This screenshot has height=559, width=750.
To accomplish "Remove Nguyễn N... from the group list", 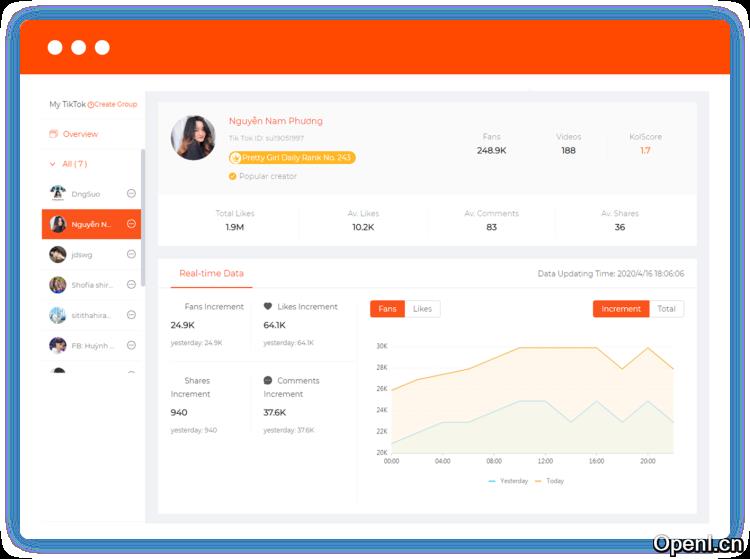I will click(x=131, y=224).
